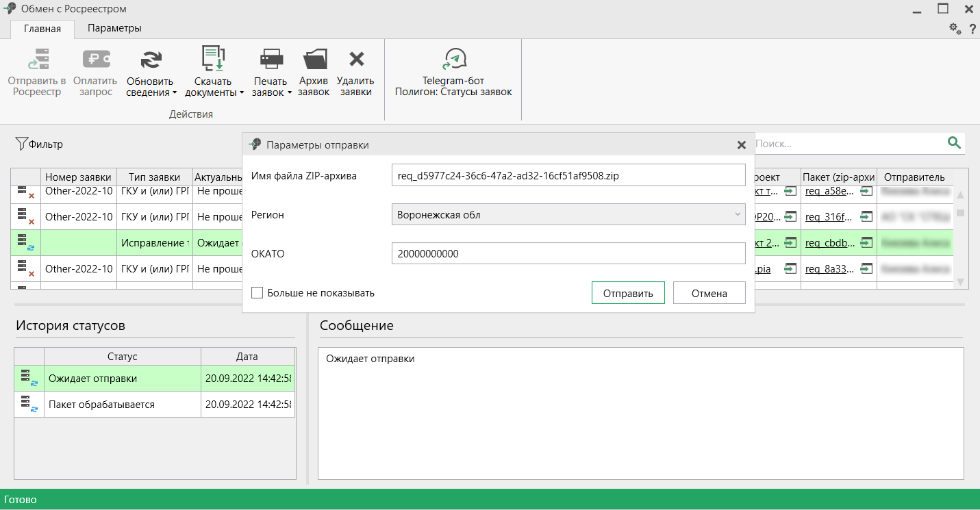
Task: Switch to the Параметры tab
Action: [x=114, y=29]
